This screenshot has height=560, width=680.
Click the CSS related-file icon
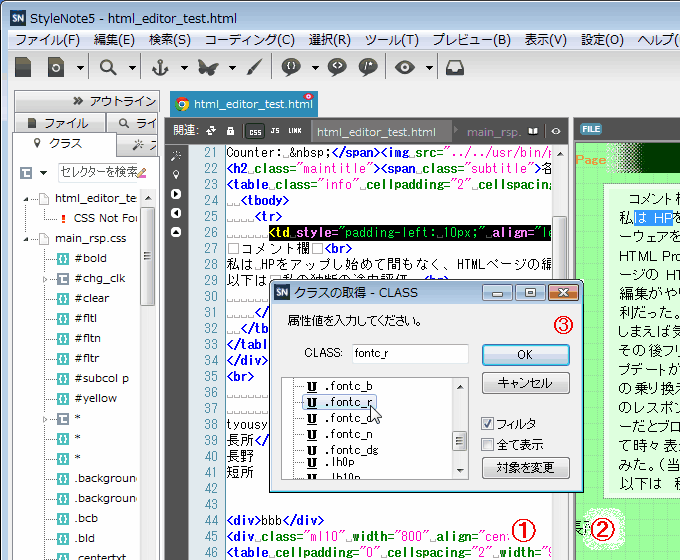(x=255, y=131)
